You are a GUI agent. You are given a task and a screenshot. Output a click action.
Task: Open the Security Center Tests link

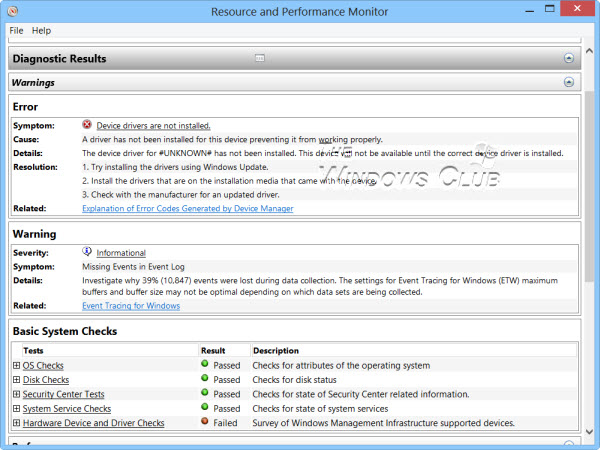click(x=64, y=394)
